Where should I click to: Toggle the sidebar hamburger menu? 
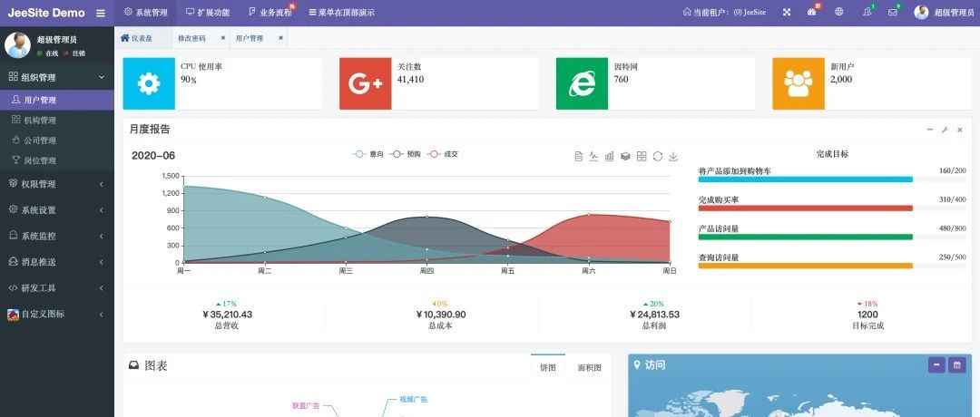click(x=101, y=13)
